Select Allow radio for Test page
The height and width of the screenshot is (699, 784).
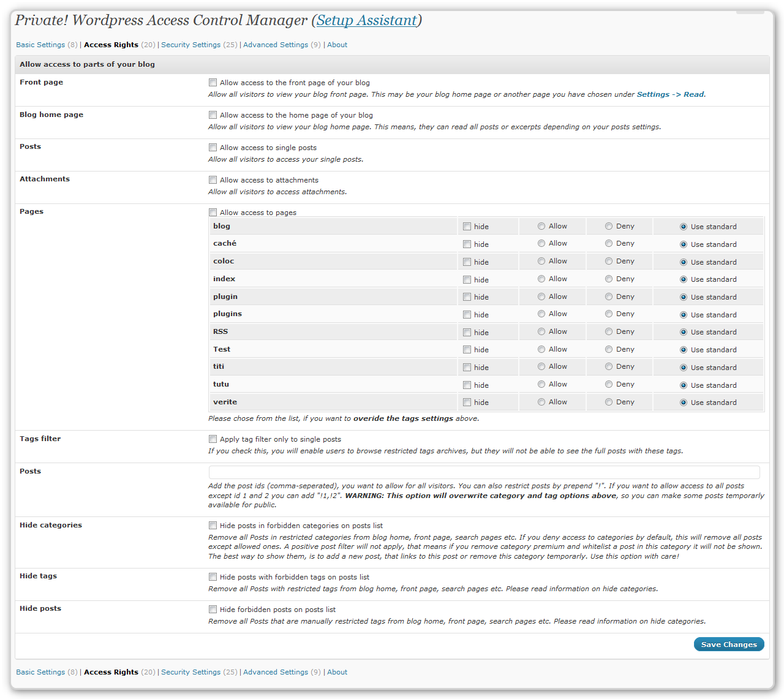tap(541, 349)
